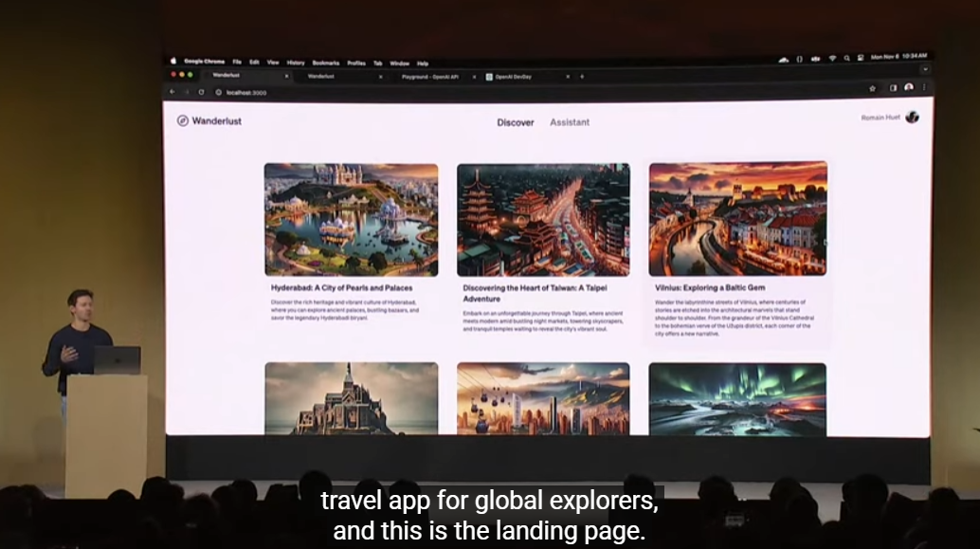Screen dimensions: 980x549
Task: Click the Vilnius description paragraph
Action: [735, 318]
